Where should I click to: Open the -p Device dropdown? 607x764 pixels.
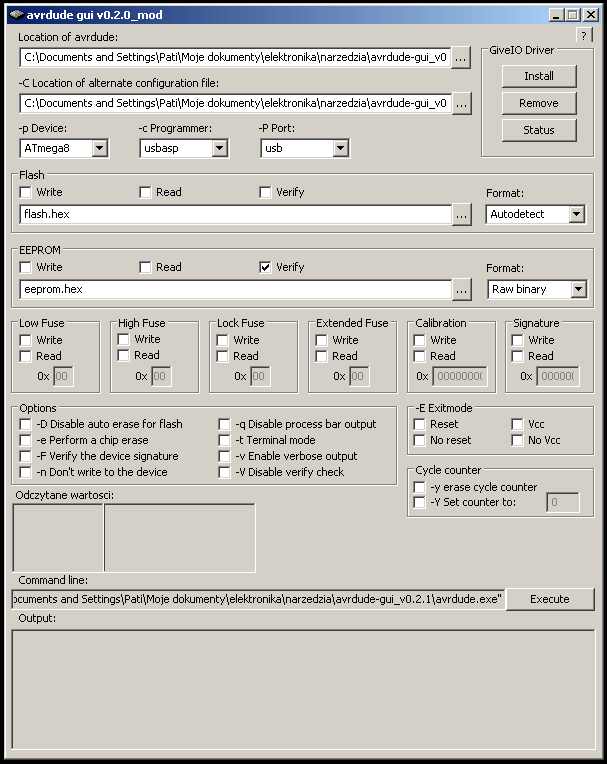[99, 148]
